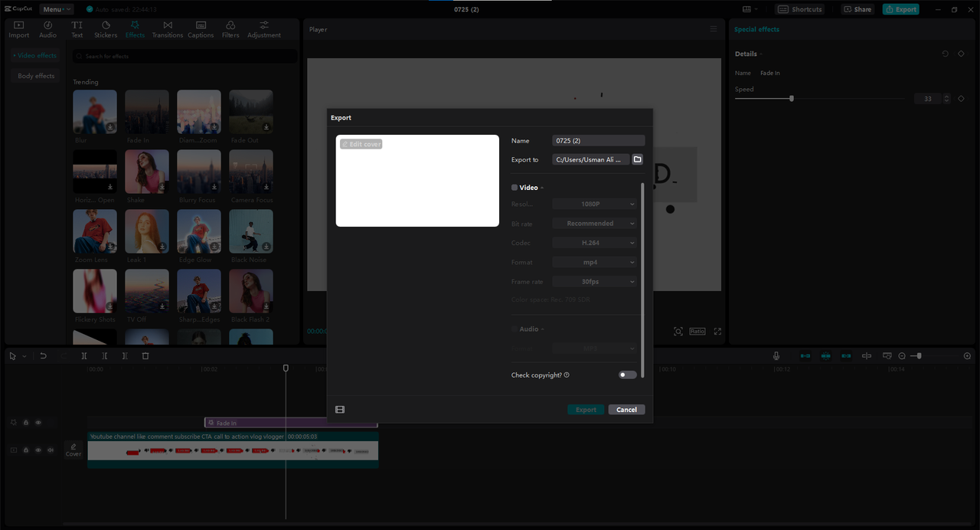Image resolution: width=980 pixels, height=530 pixels.
Task: Toggle clip linkage
Action: tap(846, 356)
